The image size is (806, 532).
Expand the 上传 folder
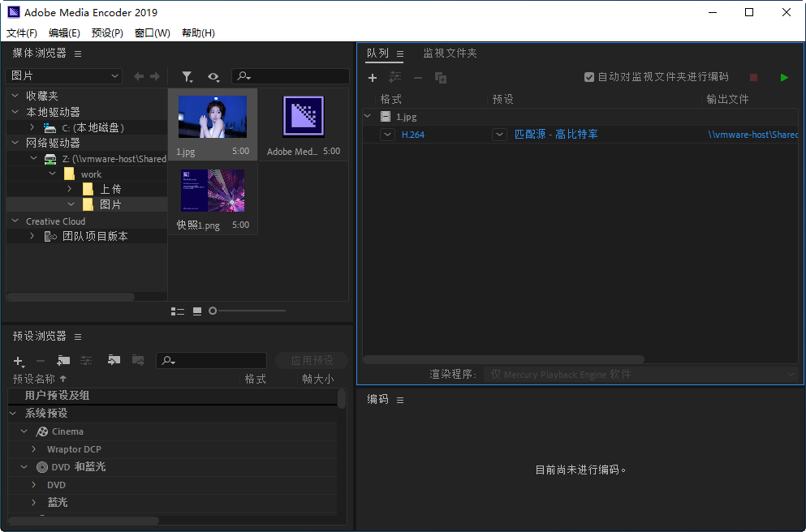(71, 189)
